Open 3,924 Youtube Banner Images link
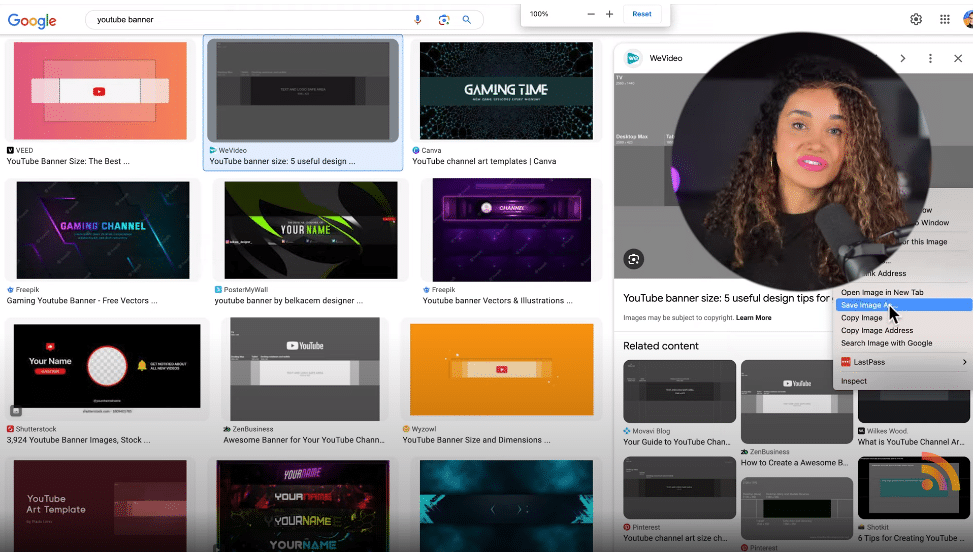Image resolution: width=974 pixels, height=552 pixels. [x=78, y=440]
